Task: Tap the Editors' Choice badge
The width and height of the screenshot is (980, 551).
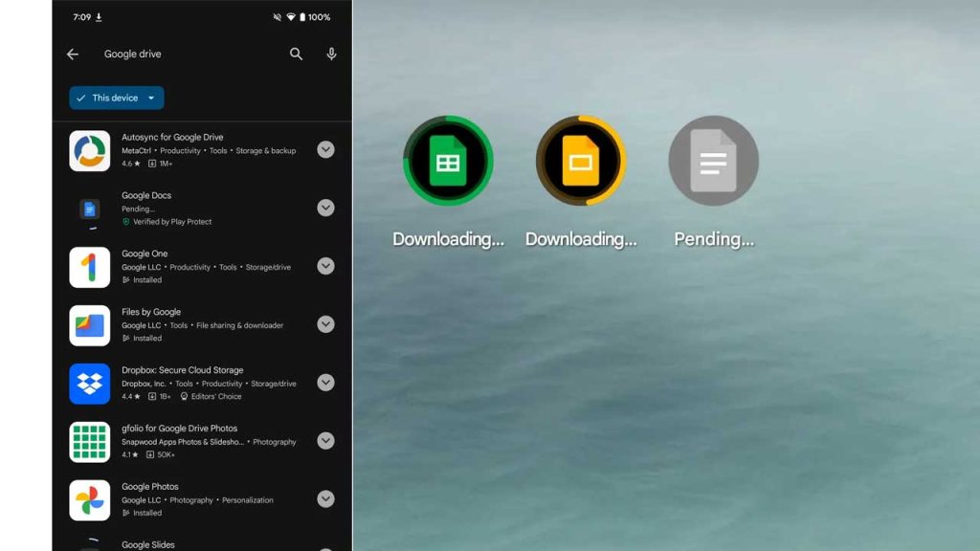Action: [211, 397]
